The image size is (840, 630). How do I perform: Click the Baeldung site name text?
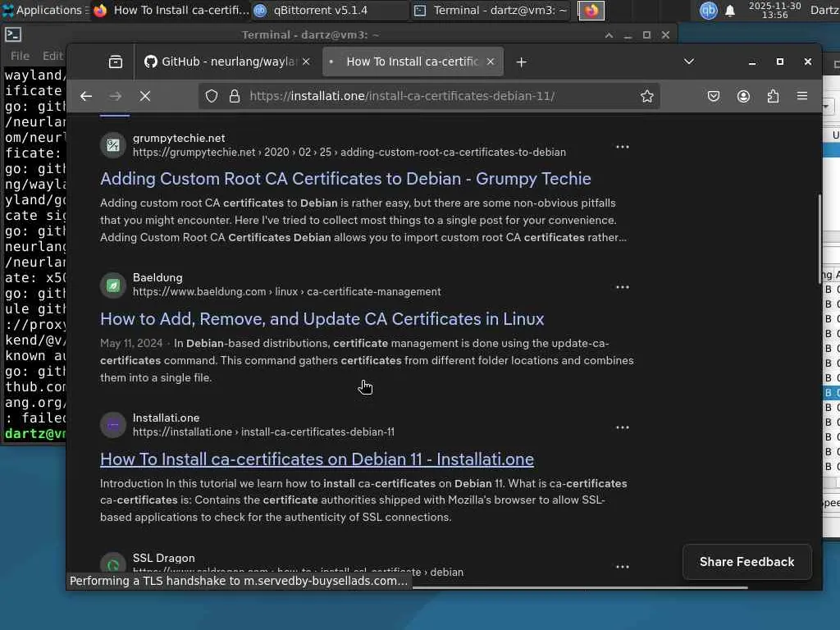[157, 277]
